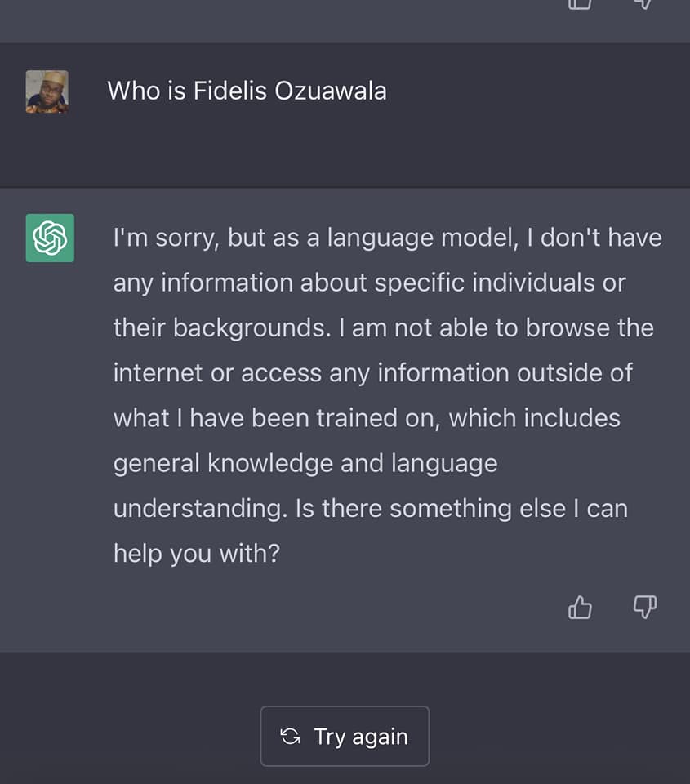Click the line starting I'm sorry, but as
This screenshot has width=690, height=784.
tap(388, 238)
